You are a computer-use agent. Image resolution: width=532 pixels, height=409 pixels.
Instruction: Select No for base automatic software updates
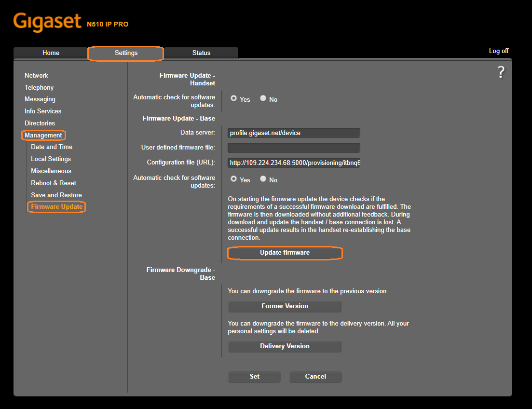263,179
